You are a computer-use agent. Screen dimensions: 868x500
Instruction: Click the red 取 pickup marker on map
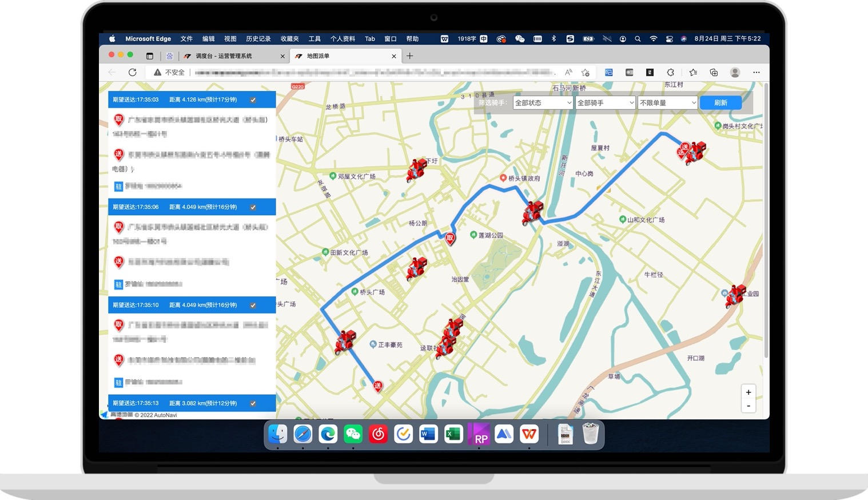point(450,239)
